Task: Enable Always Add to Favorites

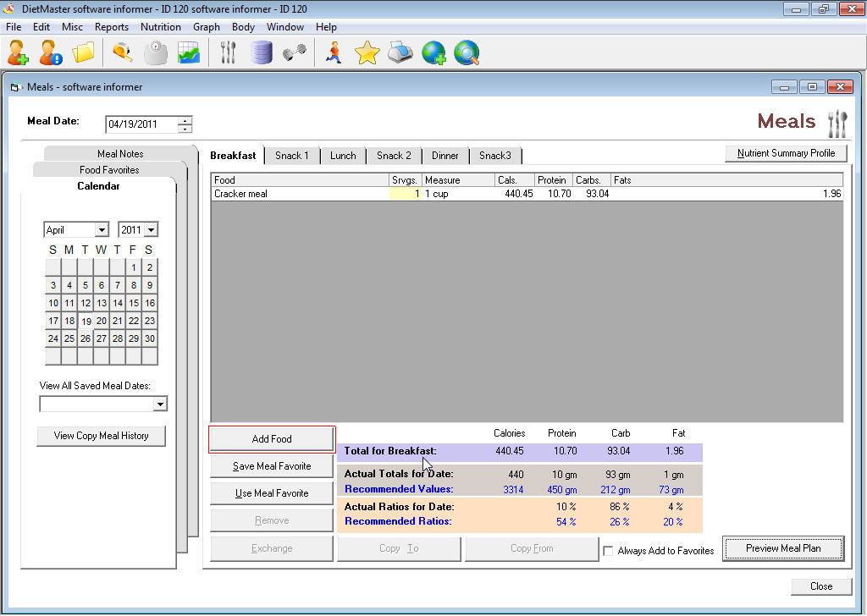Action: tap(607, 550)
